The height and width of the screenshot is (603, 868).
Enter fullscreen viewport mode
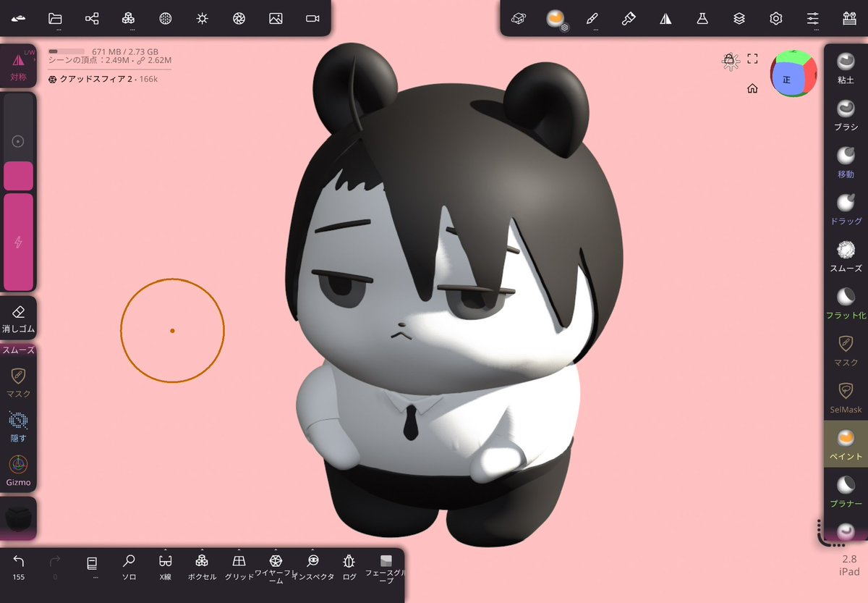point(752,59)
